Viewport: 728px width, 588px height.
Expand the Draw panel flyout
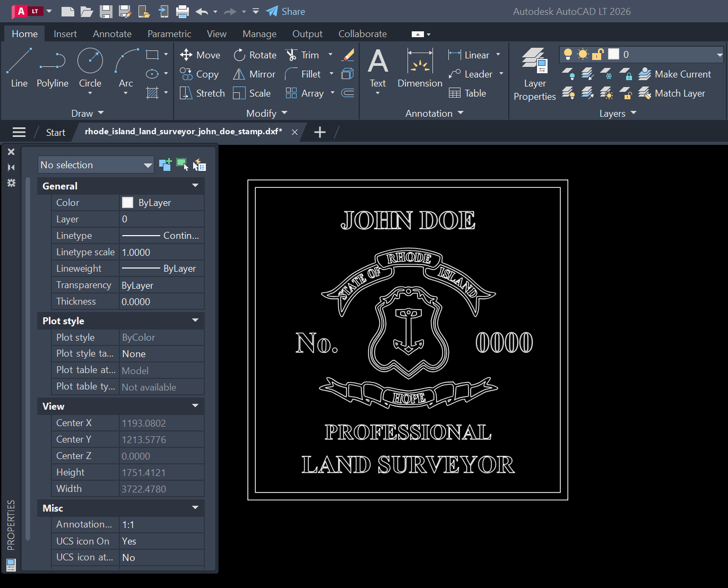click(x=88, y=113)
